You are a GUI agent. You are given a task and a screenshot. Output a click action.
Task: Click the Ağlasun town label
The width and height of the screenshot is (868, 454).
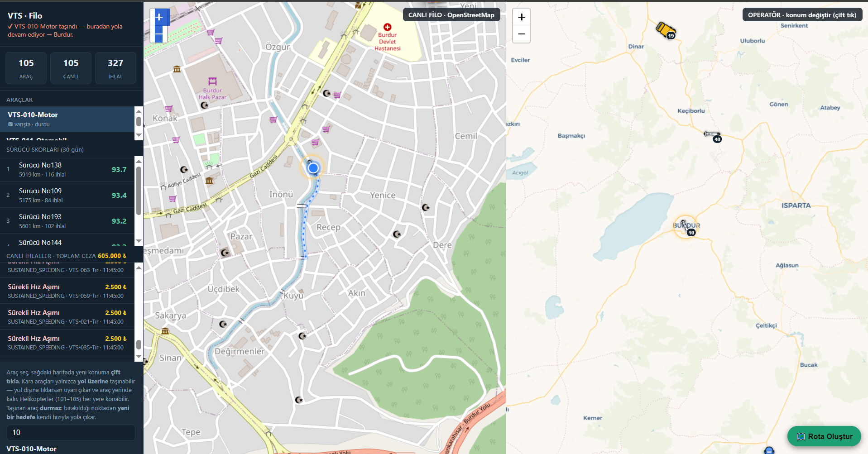tap(787, 265)
